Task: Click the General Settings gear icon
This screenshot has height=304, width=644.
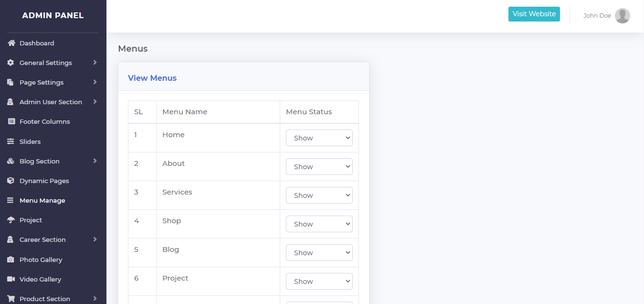Action: pos(11,63)
